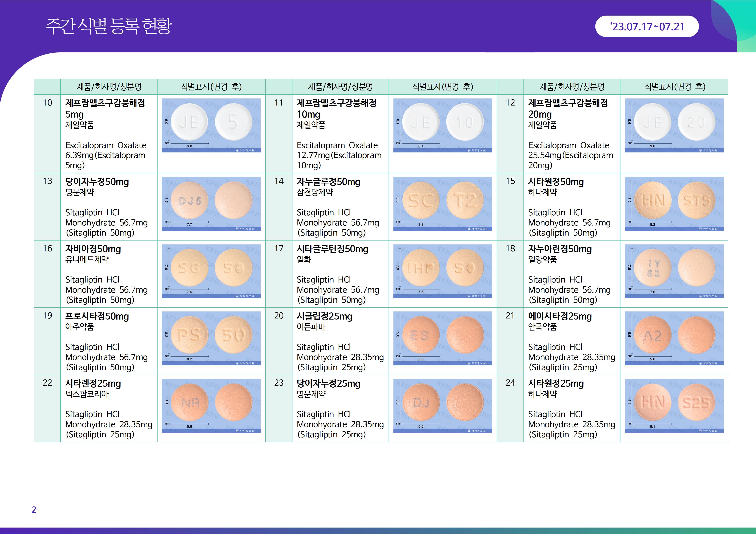756x534 pixels.
Task: Click the 주간 식별 등록 현황 title
Action: click(x=109, y=26)
